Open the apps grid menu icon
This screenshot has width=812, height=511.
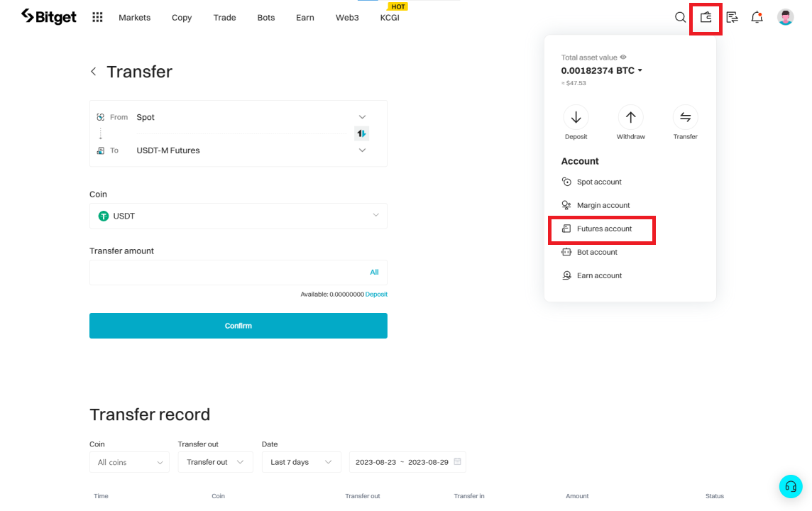click(97, 17)
